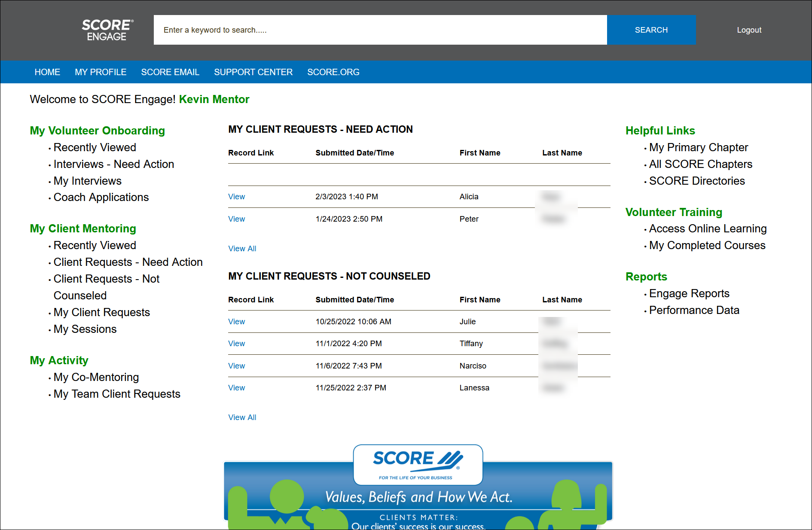812x530 pixels.
Task: Click the Reports heading
Action: point(646,277)
